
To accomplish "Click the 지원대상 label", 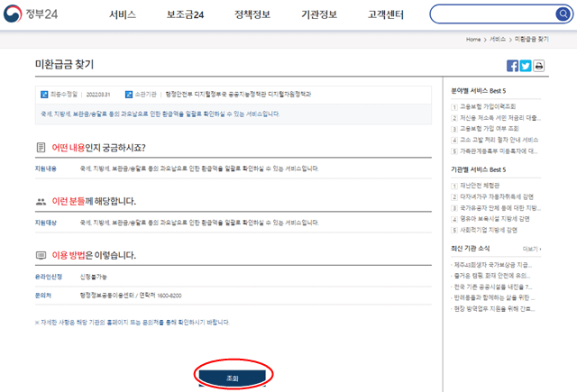I will tap(46, 223).
